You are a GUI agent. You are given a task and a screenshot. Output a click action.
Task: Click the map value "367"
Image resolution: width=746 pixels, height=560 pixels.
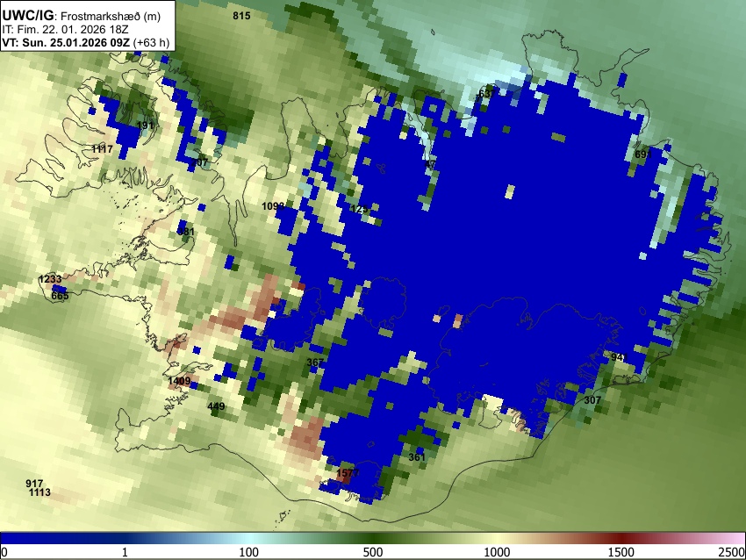pos(315,363)
